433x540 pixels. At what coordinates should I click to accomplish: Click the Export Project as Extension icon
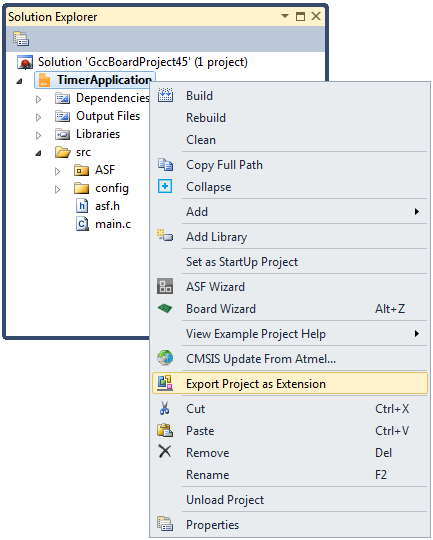click(x=165, y=383)
